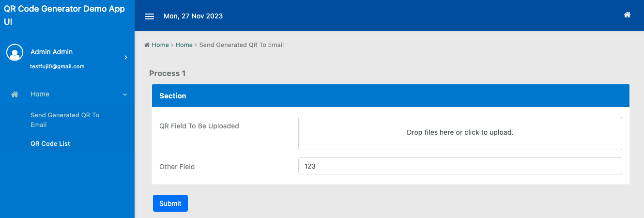Toggle the hamburger sidebar menu icon
Viewport: 644px width, 218px height.
click(x=150, y=16)
